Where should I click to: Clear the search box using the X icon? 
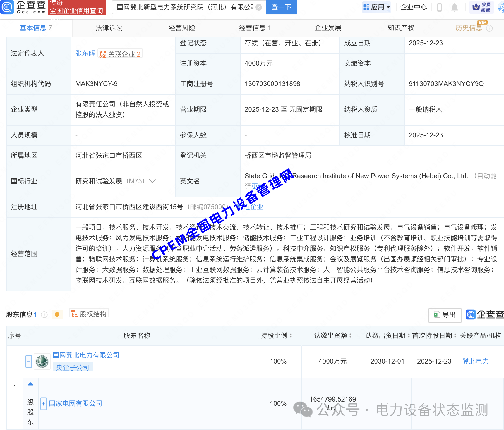point(259,7)
